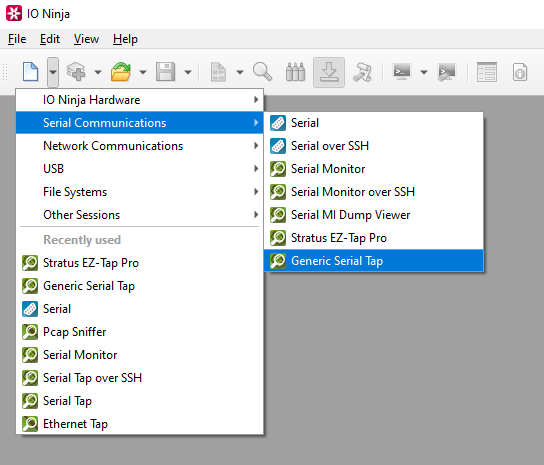Select highlighted Generic Serial Tap in submenu
544x465 pixels.
coord(374,261)
